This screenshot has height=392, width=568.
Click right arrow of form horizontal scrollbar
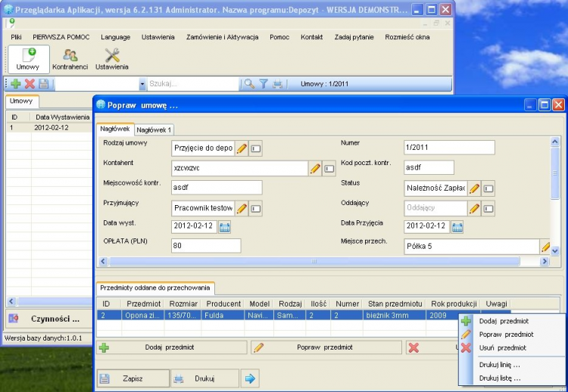tap(544, 261)
